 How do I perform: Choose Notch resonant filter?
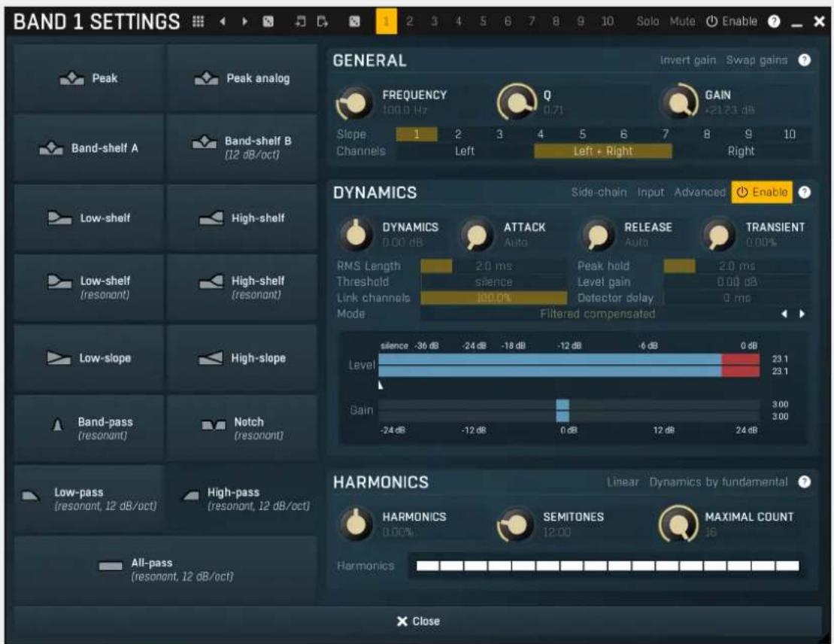[x=242, y=428]
